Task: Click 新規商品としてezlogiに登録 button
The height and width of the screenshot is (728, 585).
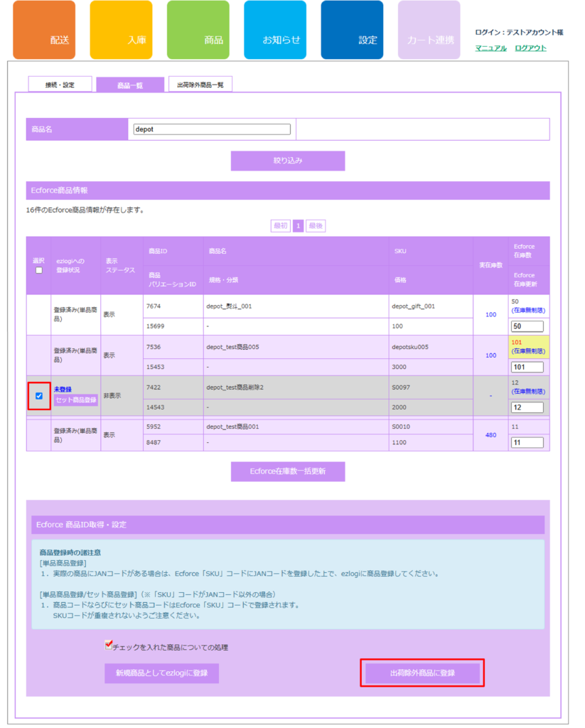Action: pos(161,673)
